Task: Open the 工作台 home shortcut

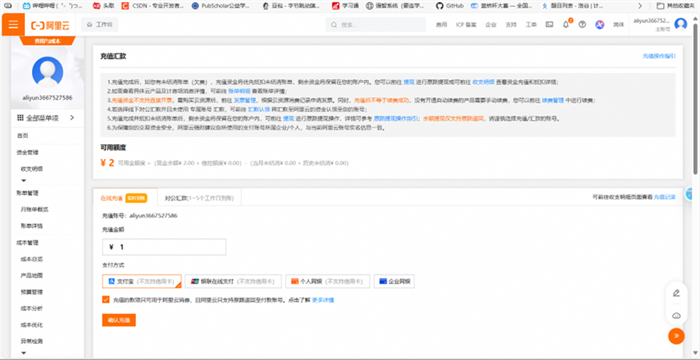Action: click(x=100, y=25)
